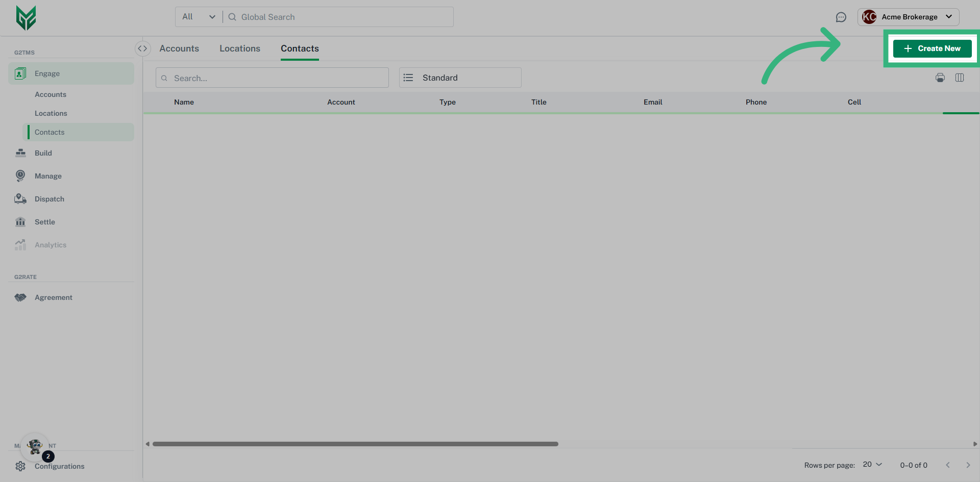Go to the previous page of results
This screenshot has height=482, width=980.
point(948,465)
